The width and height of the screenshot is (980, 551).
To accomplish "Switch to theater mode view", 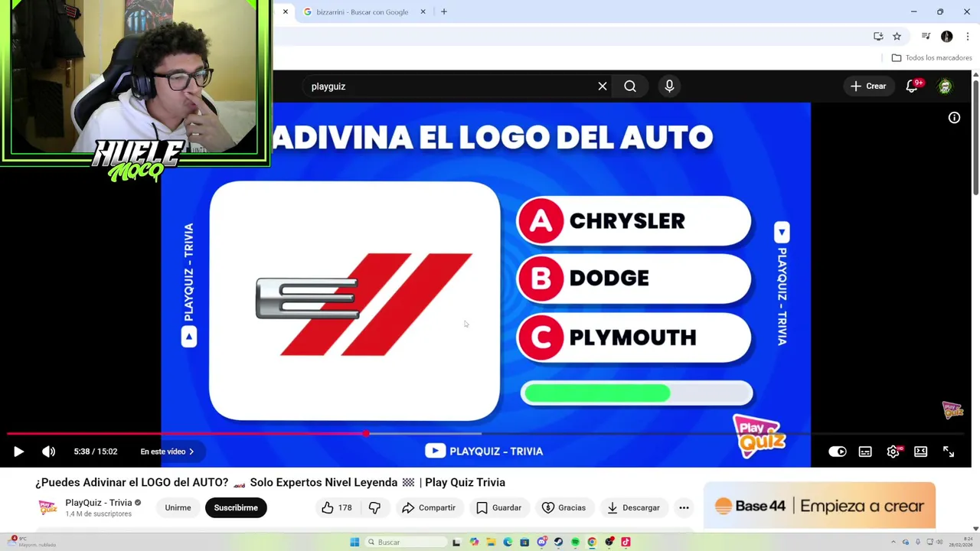I will tap(920, 452).
